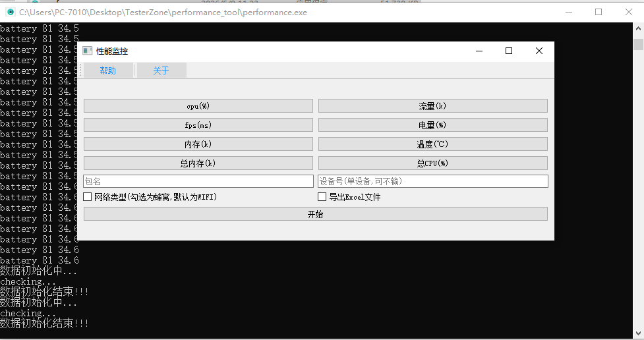Click the fps(ms) button
644x340 pixels.
[198, 125]
